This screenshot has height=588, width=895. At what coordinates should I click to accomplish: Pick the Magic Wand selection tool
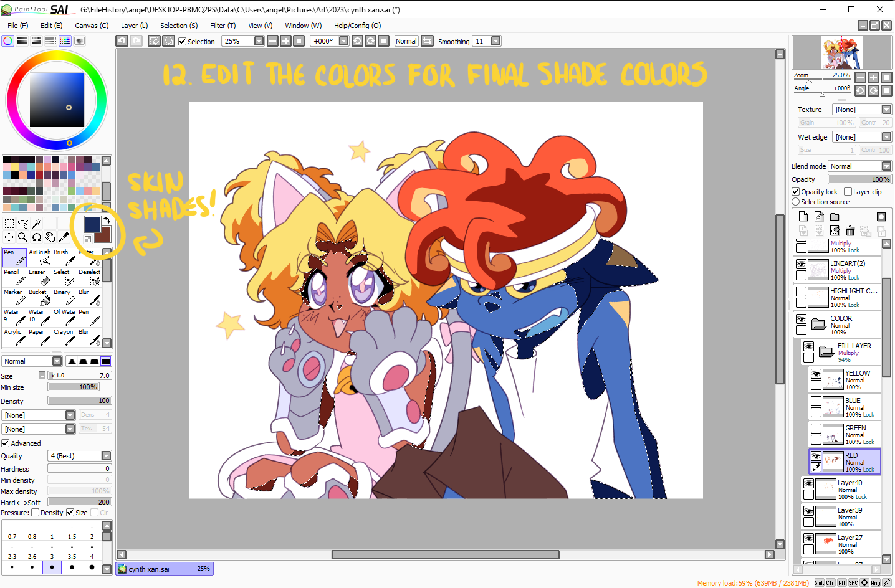[37, 223]
